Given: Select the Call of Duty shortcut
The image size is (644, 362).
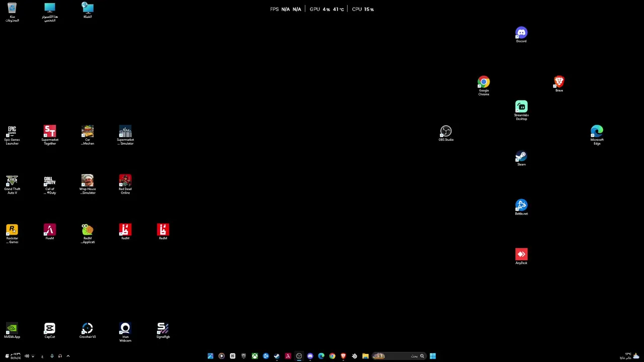Looking at the screenshot, I should 50,185.
